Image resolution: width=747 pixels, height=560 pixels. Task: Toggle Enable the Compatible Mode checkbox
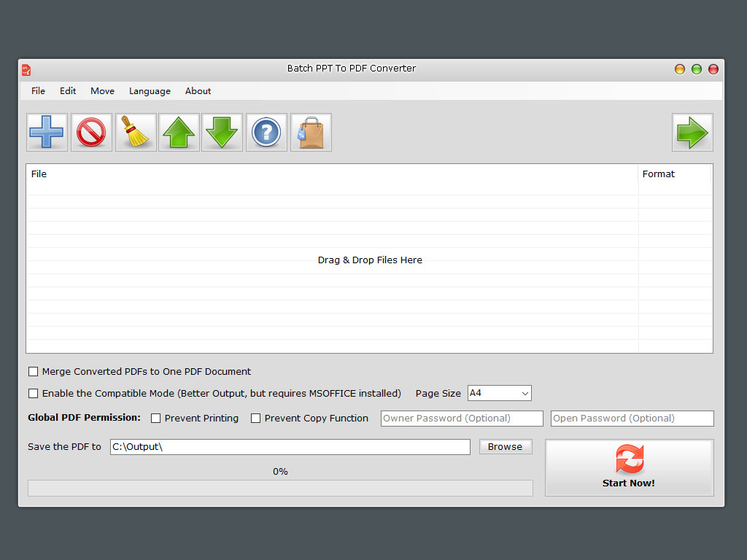[33, 393]
